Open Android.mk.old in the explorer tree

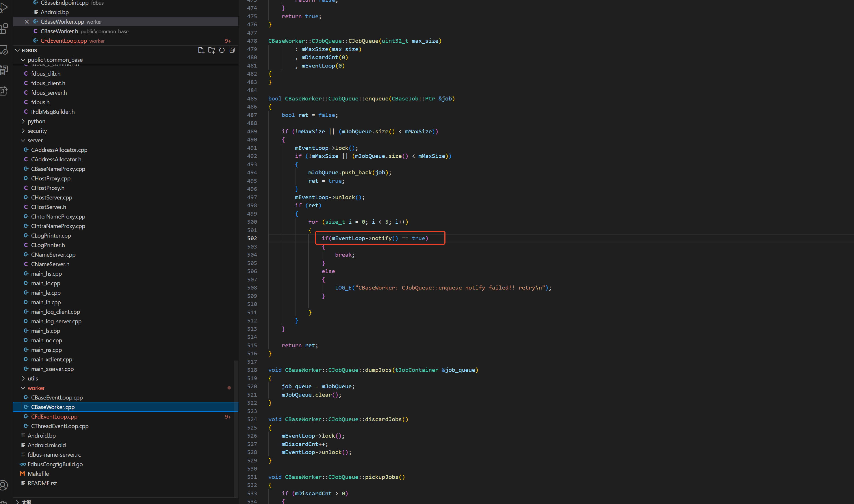pyautogui.click(x=125, y=445)
